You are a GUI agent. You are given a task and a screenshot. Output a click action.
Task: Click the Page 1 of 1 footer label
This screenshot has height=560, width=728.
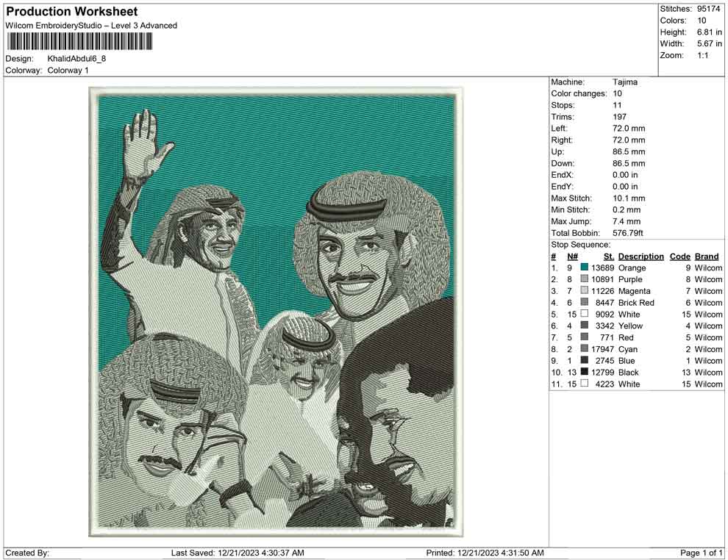click(702, 553)
